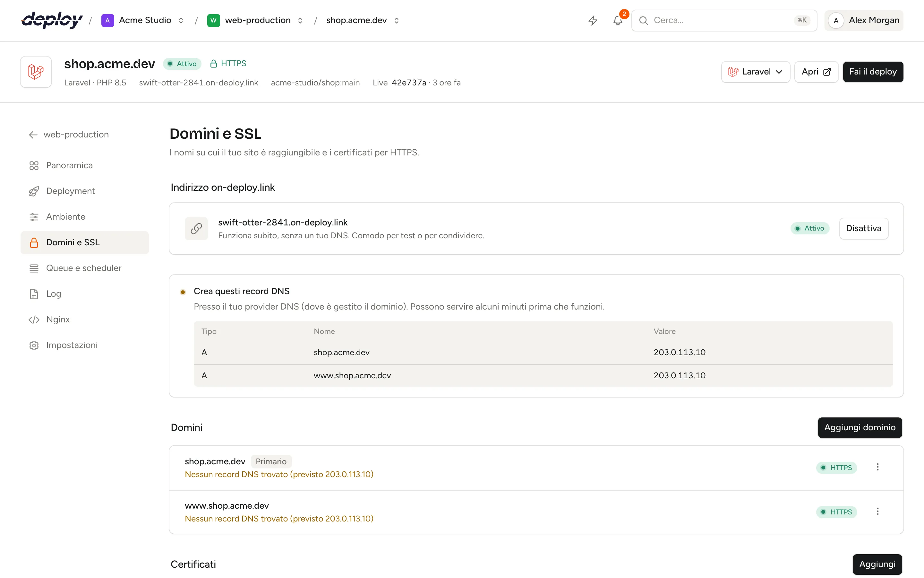Screen dimensions: 924x578
Task: Click www.shop.acme.dev in DNS table
Action: [352, 376]
